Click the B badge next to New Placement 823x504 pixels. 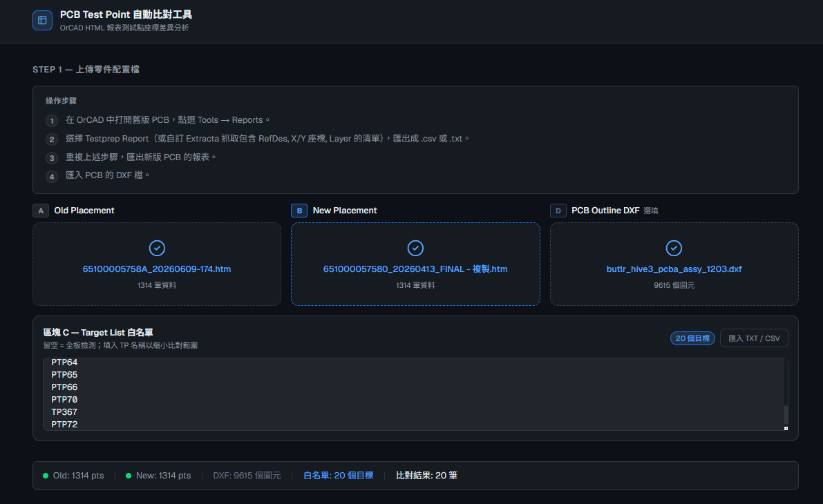click(x=299, y=211)
